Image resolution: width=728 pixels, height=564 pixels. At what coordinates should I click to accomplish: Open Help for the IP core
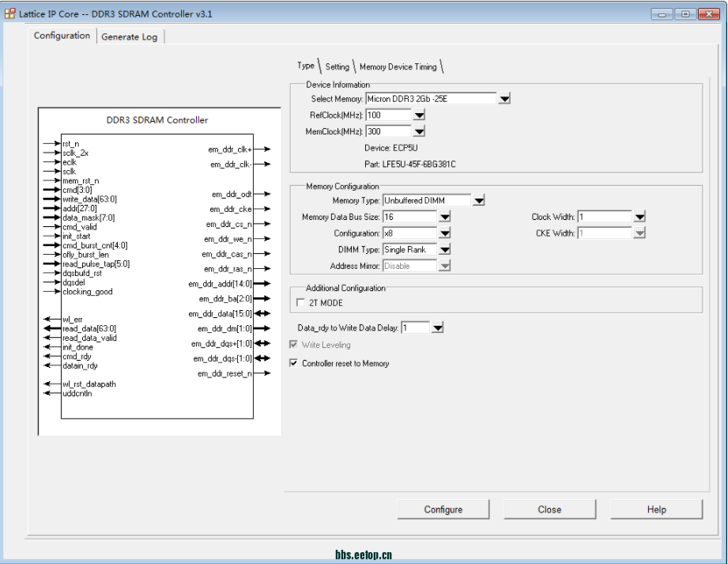(657, 509)
